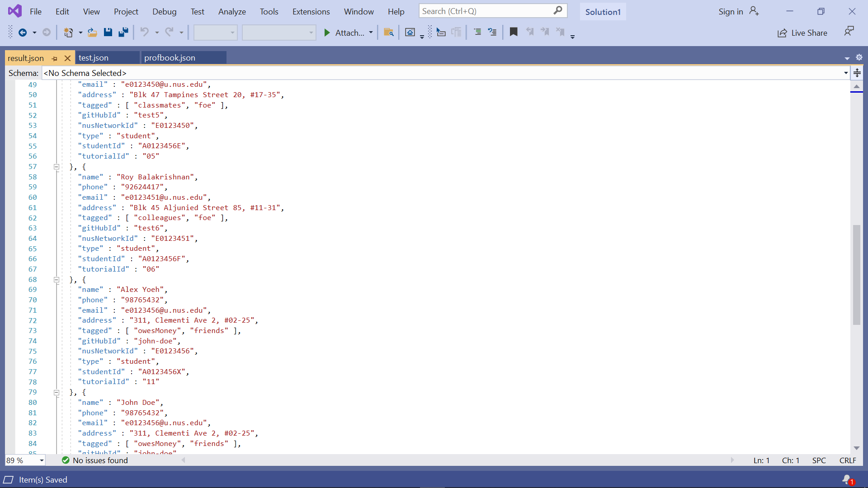
Task: Click the Open File folder icon
Action: pos(92,32)
